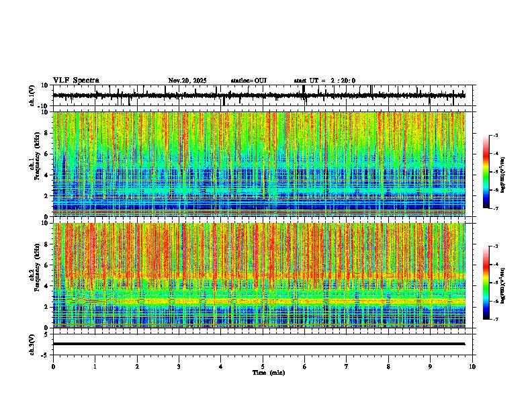This screenshot has width=532, height=411.
Task: Click time axis tick label "1"
Action: pos(95,367)
